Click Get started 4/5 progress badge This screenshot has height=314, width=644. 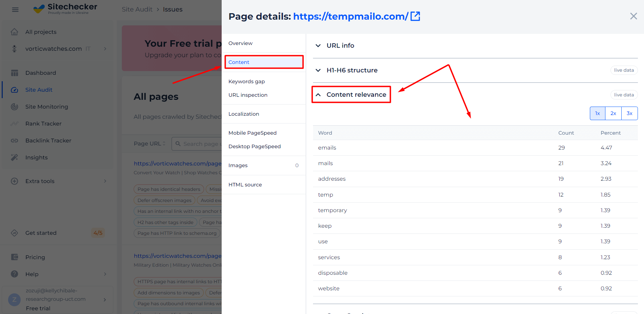tap(98, 233)
